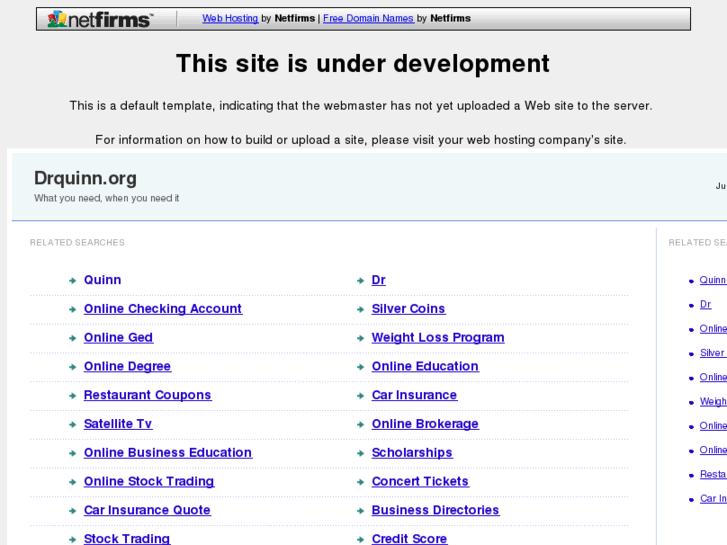This screenshot has height=545, width=727.
Task: Click the arrow icon beside Online Ged
Action: (72, 338)
